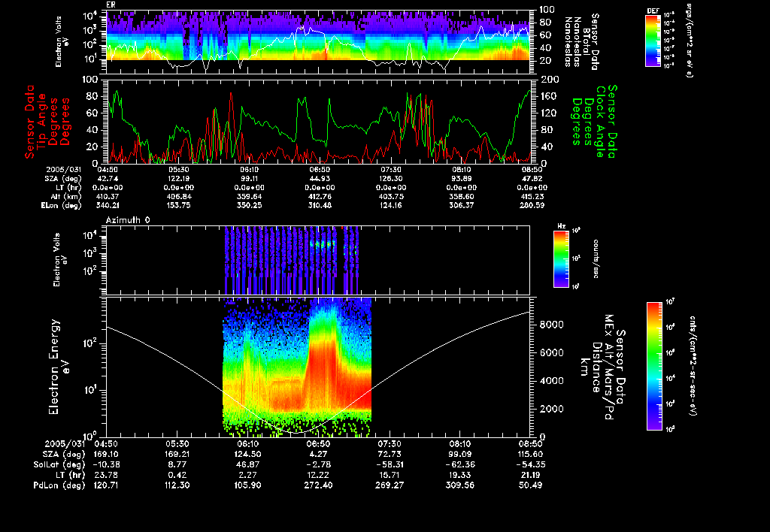770x532 pixels.
Task: Click the cnts/(cm**2-sr-sec-eV) rainbow color bar
Action: pos(654,366)
